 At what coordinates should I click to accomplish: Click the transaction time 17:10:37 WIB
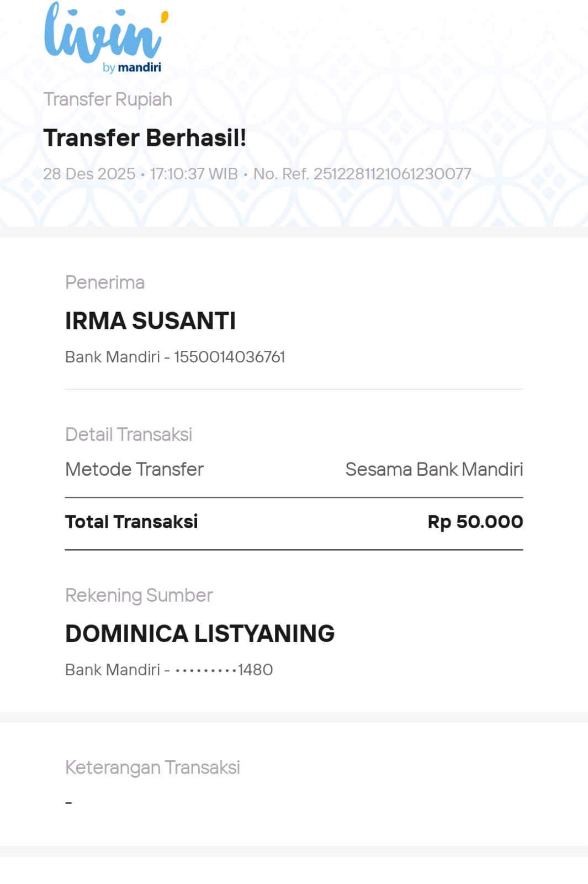click(x=194, y=174)
